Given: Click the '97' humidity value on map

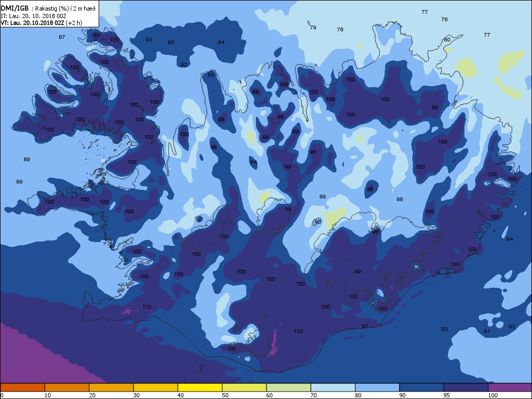Looking at the screenshot, I should pyautogui.click(x=365, y=327).
